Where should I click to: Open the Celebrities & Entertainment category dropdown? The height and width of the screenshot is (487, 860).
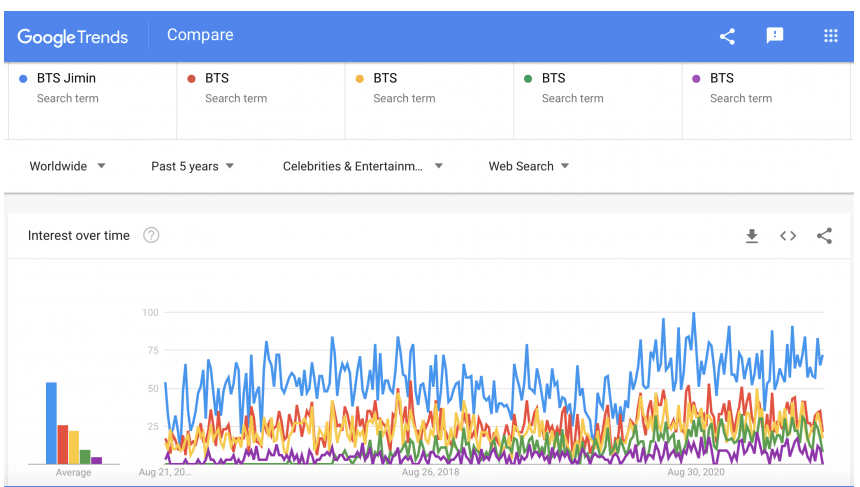[x=363, y=166]
